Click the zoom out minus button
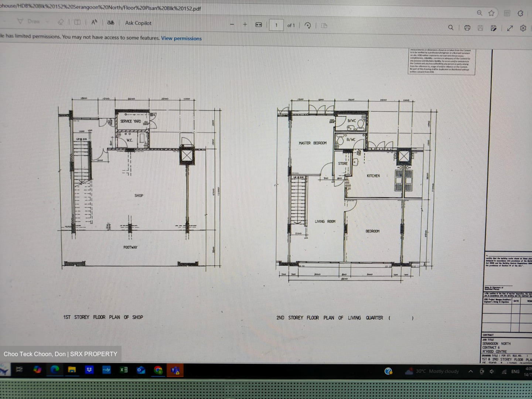This screenshot has height=399, width=532. pos(232,25)
